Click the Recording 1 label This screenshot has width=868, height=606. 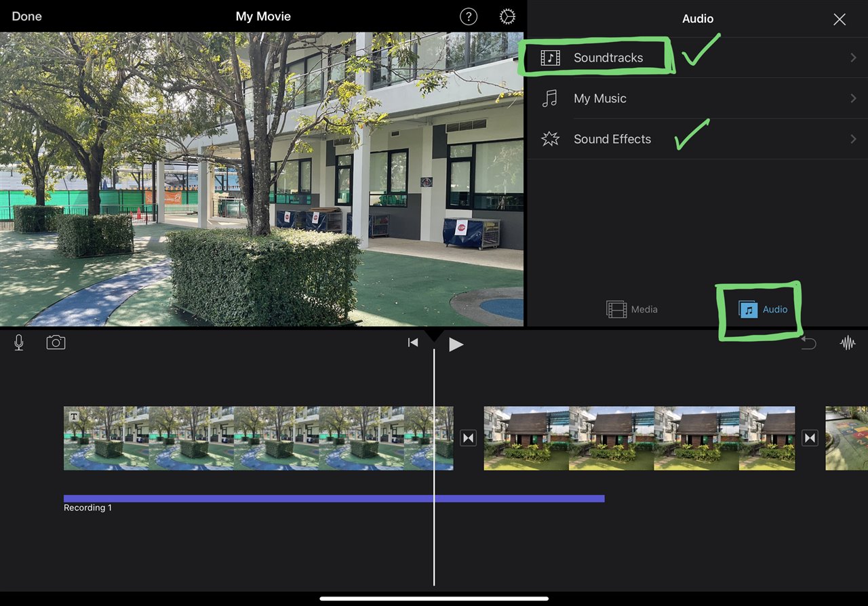pos(87,508)
